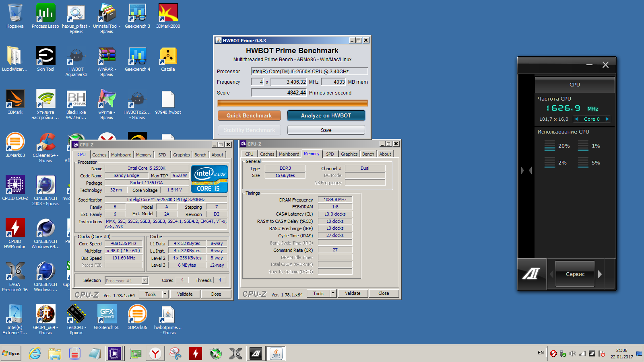Image resolution: width=644 pixels, height=362 pixels.
Task: Expand the AI Suite left side panel arrows
Action: (526, 171)
